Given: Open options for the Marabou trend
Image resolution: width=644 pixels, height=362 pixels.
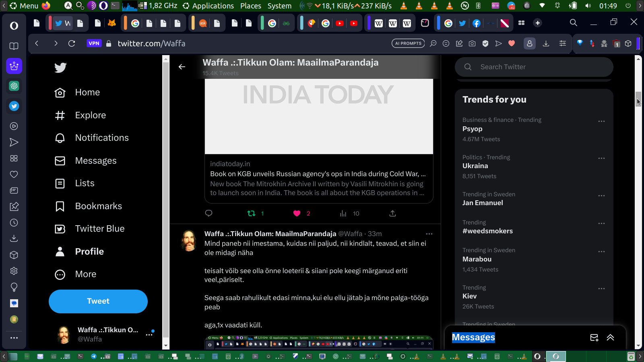Looking at the screenshot, I should (x=601, y=251).
